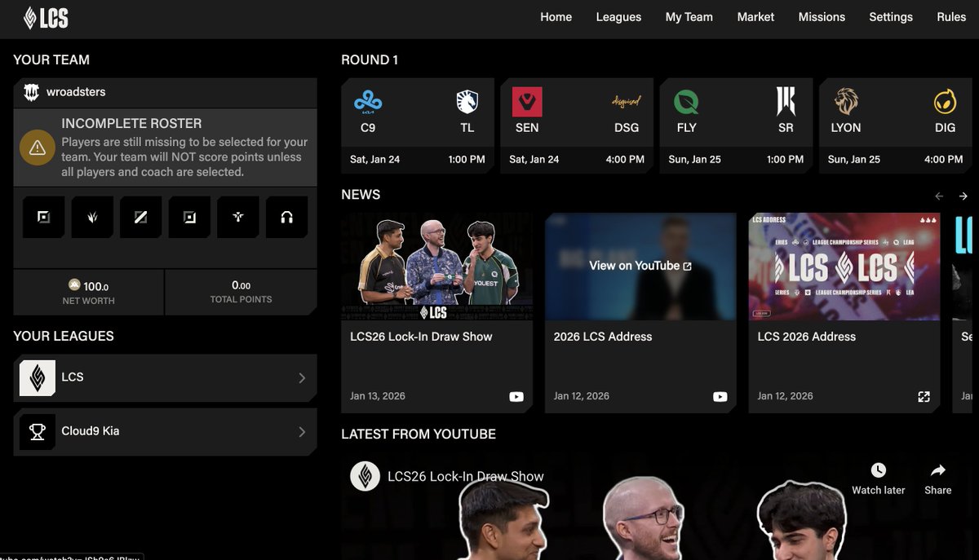Click the ROUND 1 heading

[x=370, y=60]
